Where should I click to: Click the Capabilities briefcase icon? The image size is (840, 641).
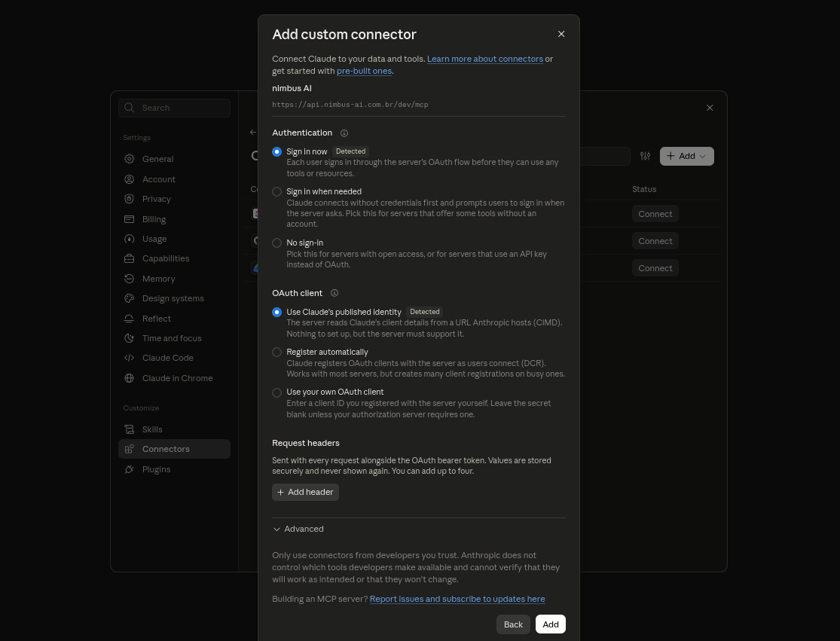(x=129, y=258)
